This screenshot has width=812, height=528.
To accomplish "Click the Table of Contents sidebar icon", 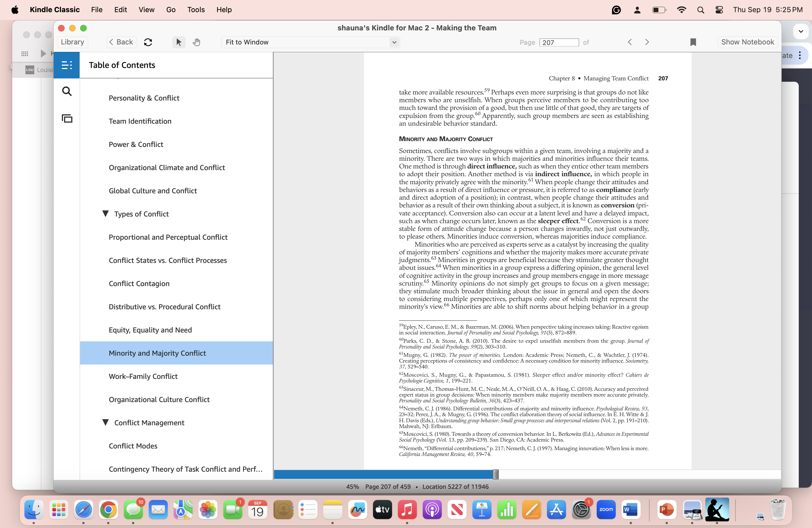I will tap(67, 65).
